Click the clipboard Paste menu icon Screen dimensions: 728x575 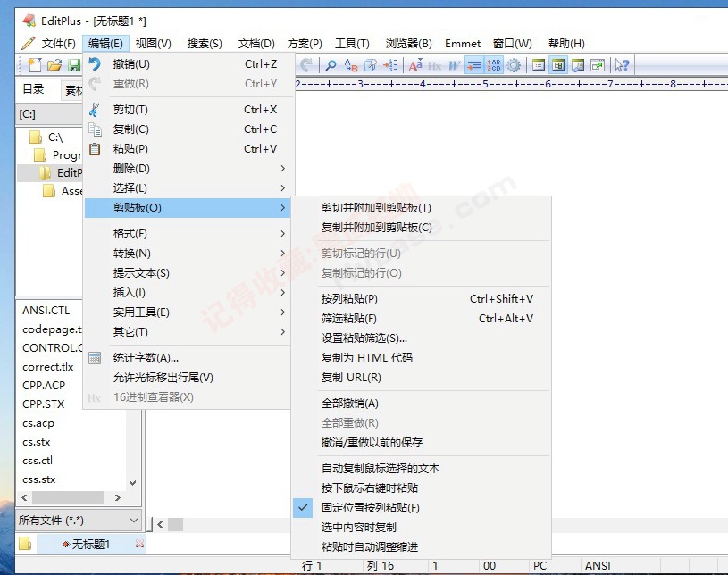(x=95, y=148)
